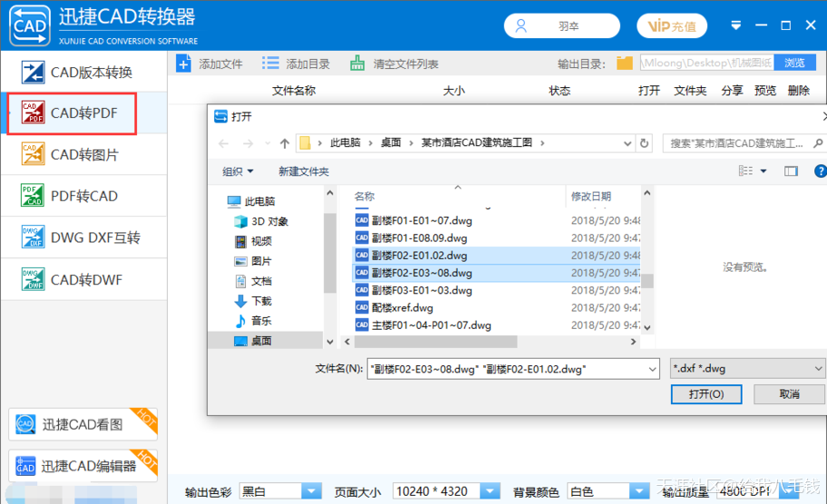
Task: Click the VIP充值 button
Action: [x=672, y=25]
